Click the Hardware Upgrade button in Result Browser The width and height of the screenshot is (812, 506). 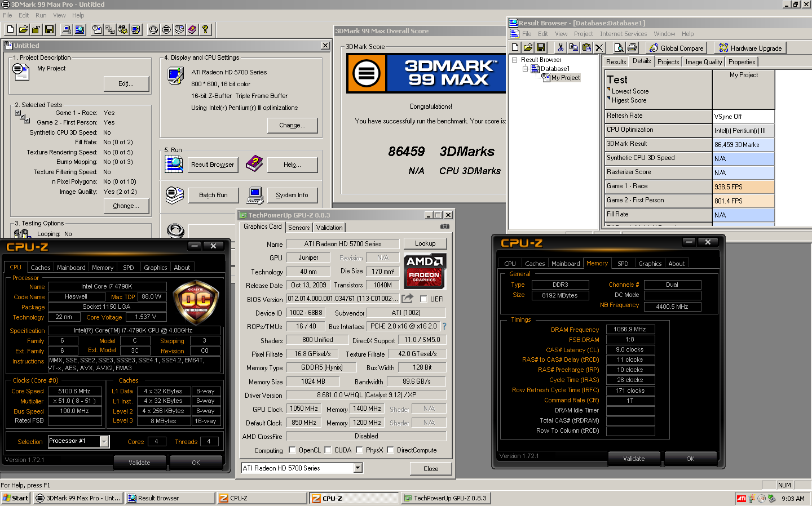tap(750, 48)
